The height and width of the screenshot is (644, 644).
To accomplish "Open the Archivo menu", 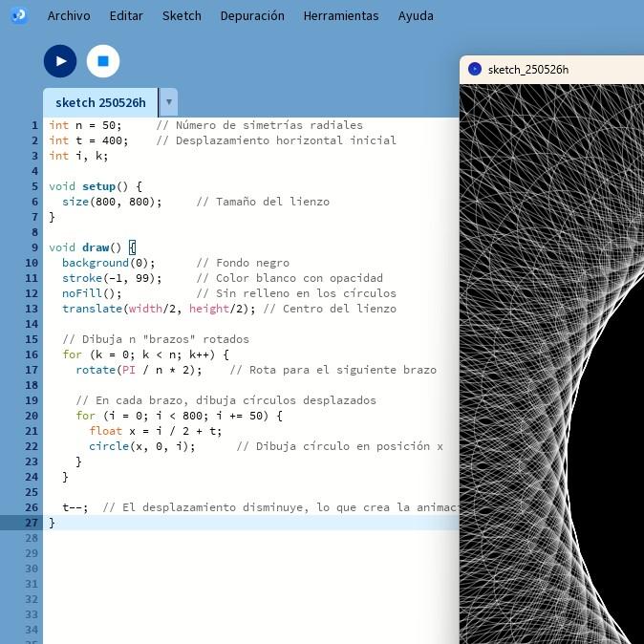I will (x=69, y=16).
